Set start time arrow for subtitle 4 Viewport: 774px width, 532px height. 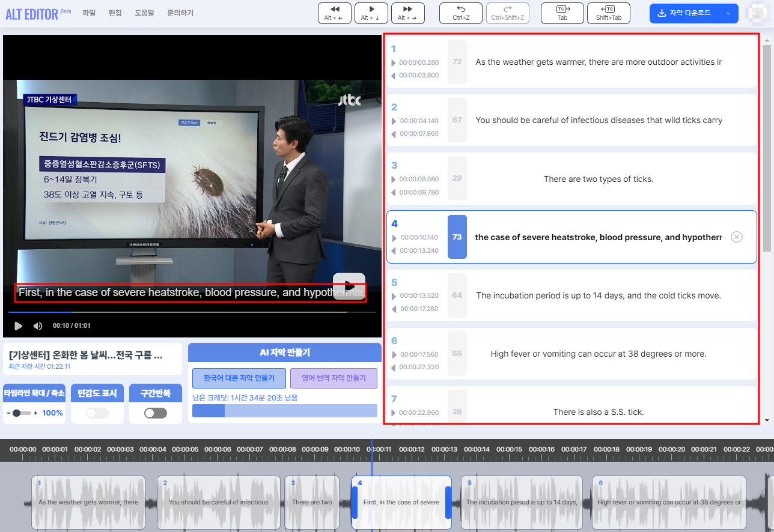point(394,237)
